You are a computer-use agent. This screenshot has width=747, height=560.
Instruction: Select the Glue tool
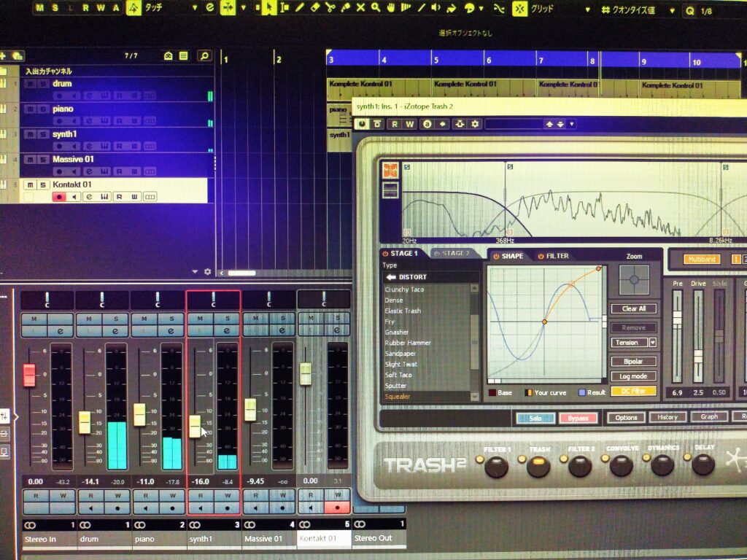point(345,7)
